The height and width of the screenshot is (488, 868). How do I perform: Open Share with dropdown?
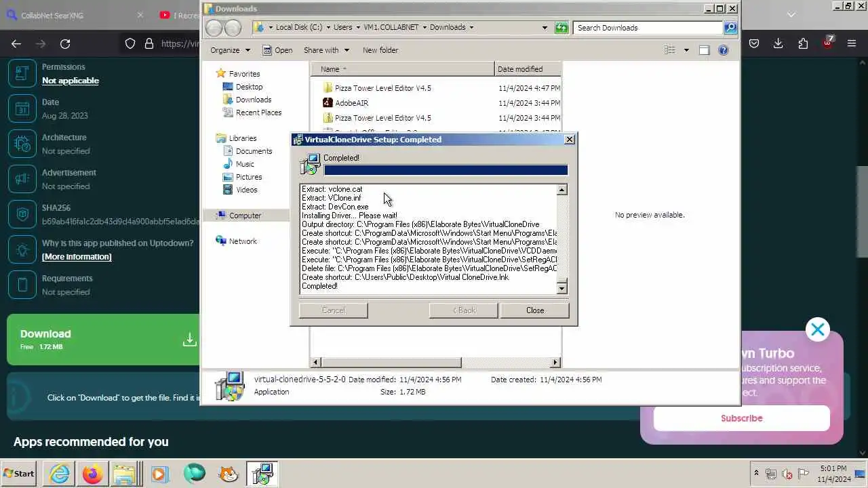pyautogui.click(x=326, y=50)
